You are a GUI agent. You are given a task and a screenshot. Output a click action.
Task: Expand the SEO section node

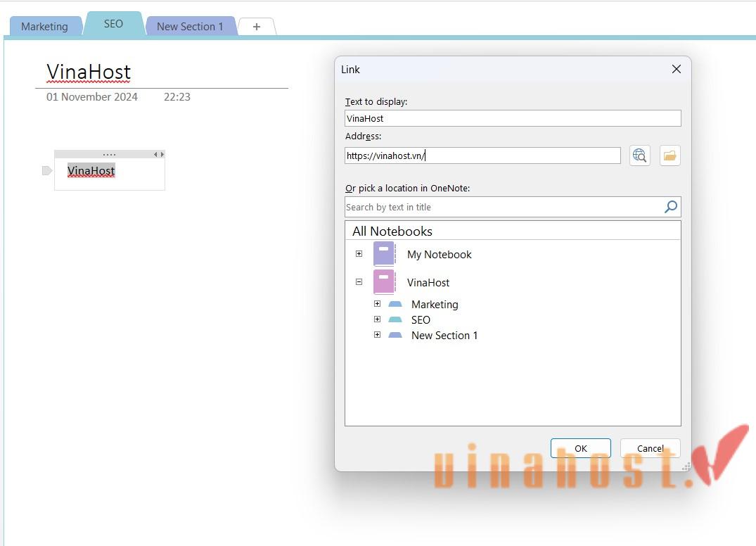378,319
